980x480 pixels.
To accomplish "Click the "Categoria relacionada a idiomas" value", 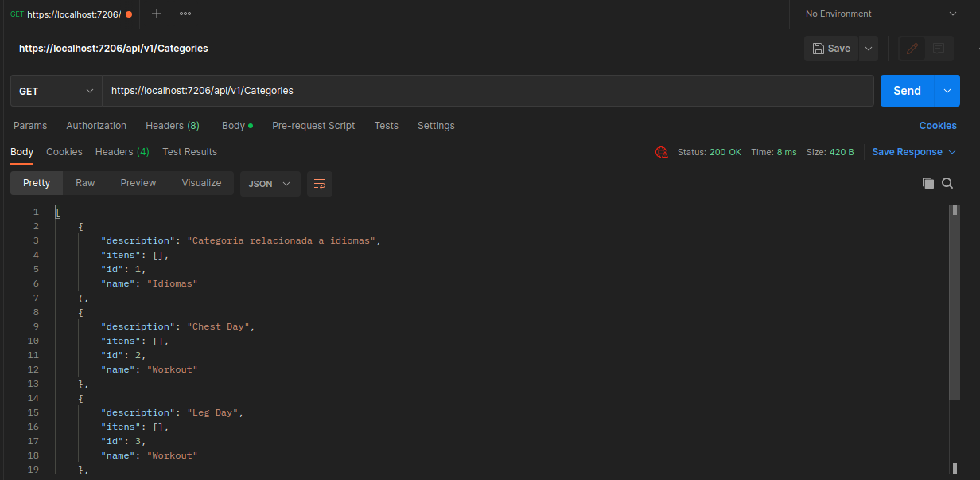I will point(282,240).
